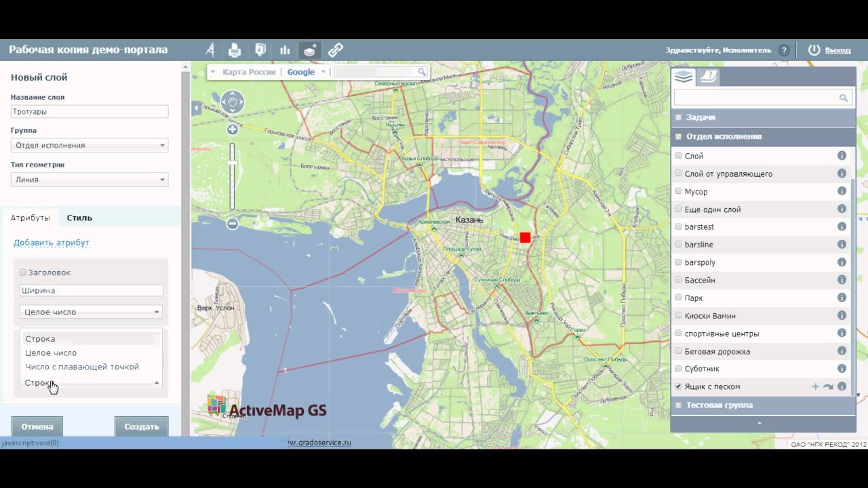Screen dimensions: 868x488
Task: Select Строка in the type list
Action: (91, 338)
